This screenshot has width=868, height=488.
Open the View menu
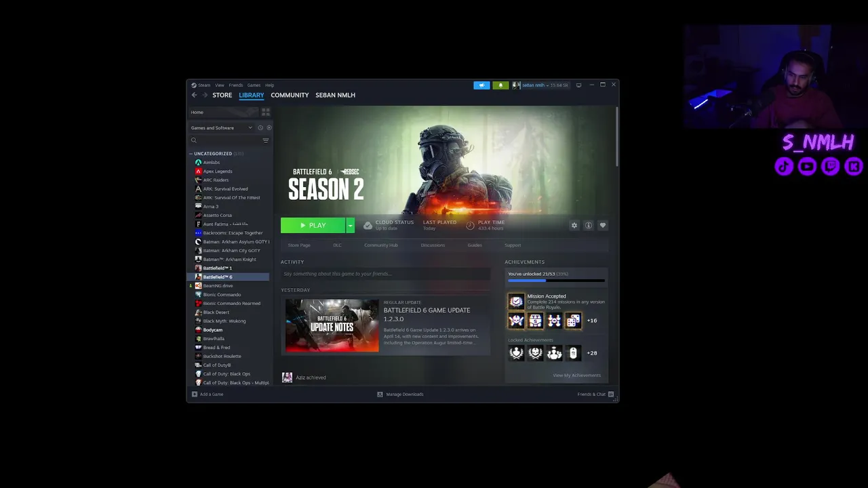coord(220,85)
